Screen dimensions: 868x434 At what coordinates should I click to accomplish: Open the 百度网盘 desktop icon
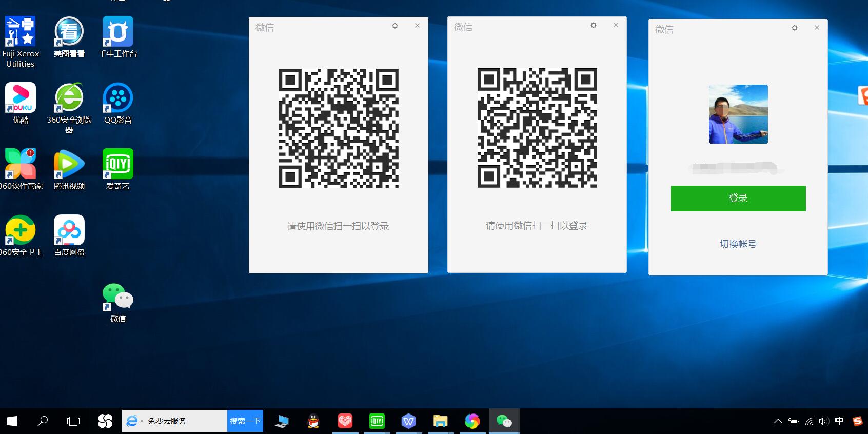point(69,233)
